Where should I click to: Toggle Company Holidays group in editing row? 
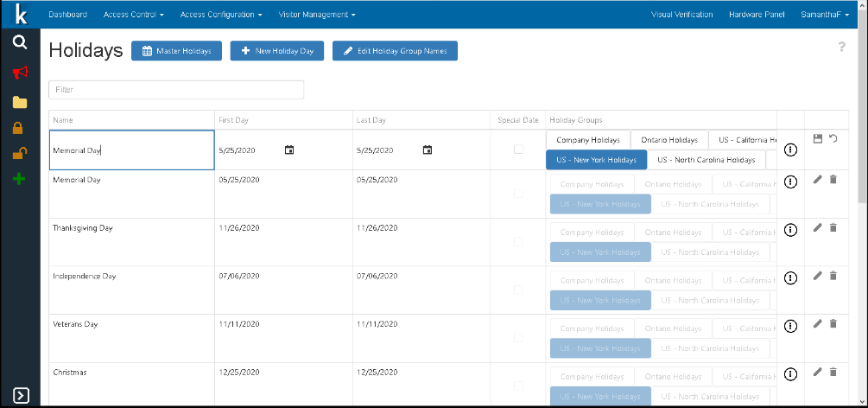(588, 140)
